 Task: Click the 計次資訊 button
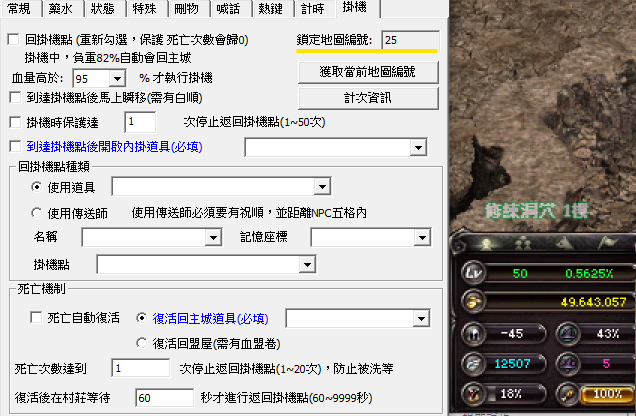click(x=368, y=98)
